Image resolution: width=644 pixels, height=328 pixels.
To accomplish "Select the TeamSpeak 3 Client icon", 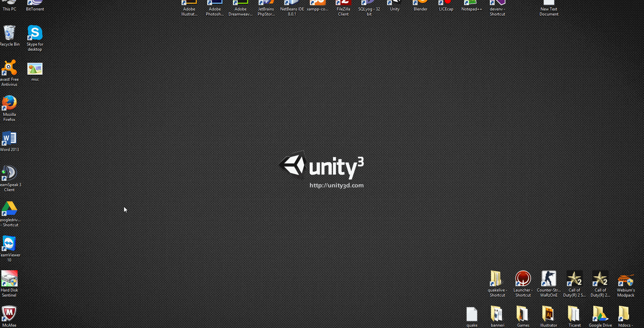I will tap(9, 178).
